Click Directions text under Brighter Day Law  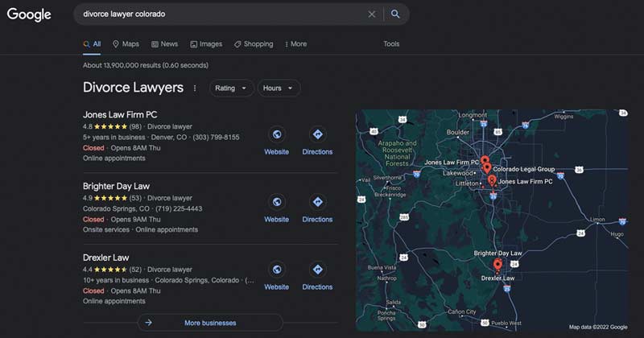coord(317,220)
